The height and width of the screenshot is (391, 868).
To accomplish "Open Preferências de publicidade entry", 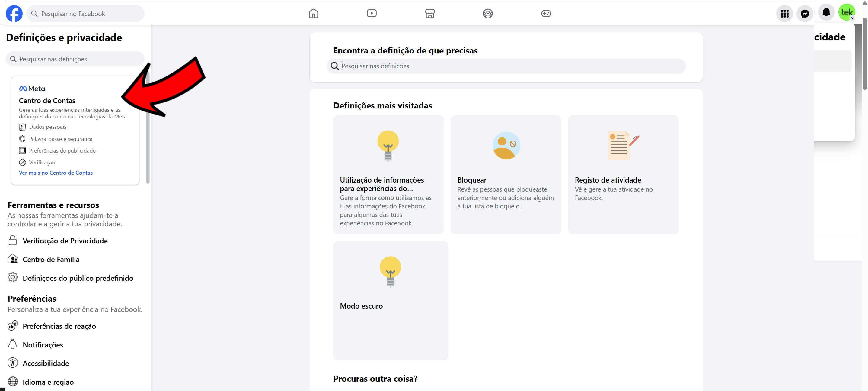I will click(57, 150).
